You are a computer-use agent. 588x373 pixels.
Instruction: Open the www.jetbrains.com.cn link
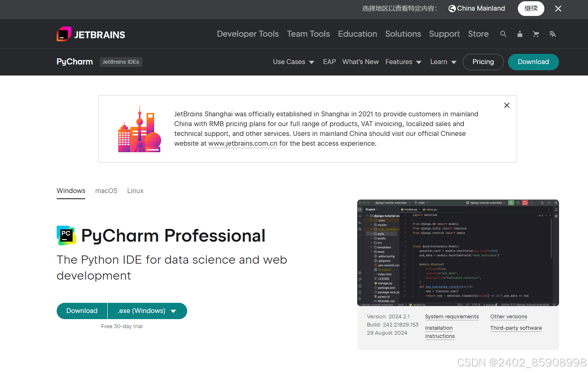tap(243, 144)
